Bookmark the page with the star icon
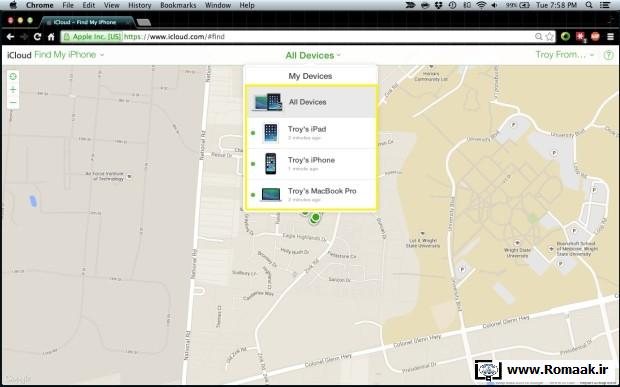 (549, 37)
